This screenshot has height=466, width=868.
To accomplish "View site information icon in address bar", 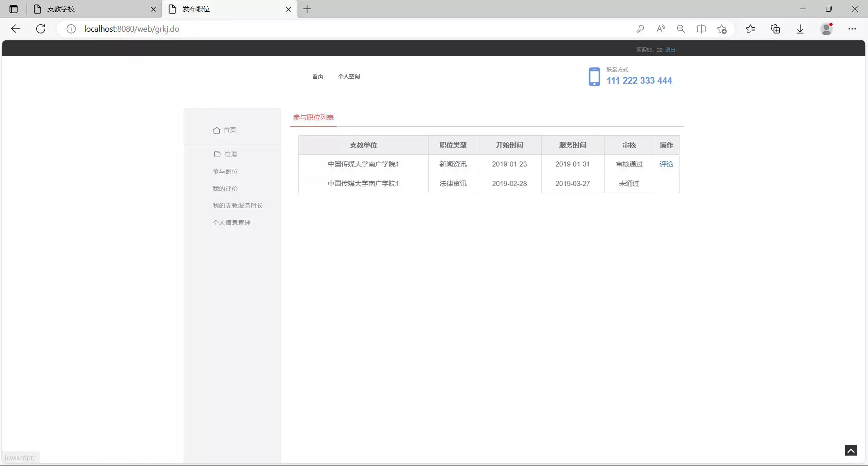I will [x=71, y=29].
